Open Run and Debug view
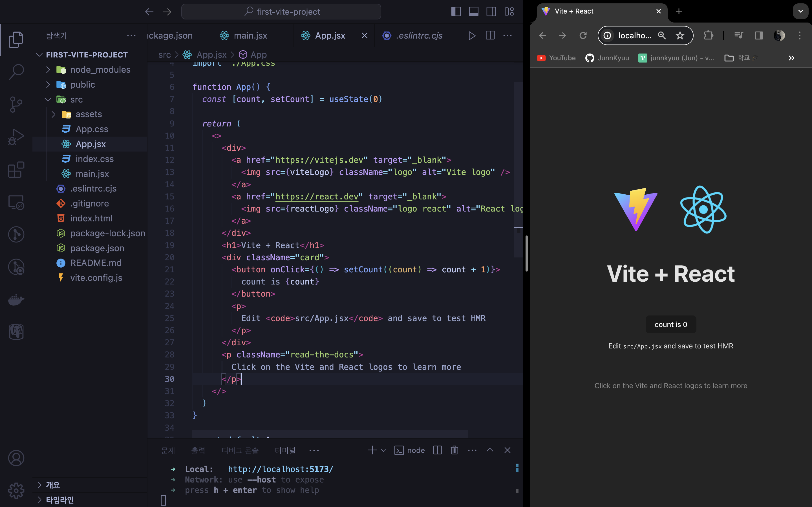 (16, 137)
